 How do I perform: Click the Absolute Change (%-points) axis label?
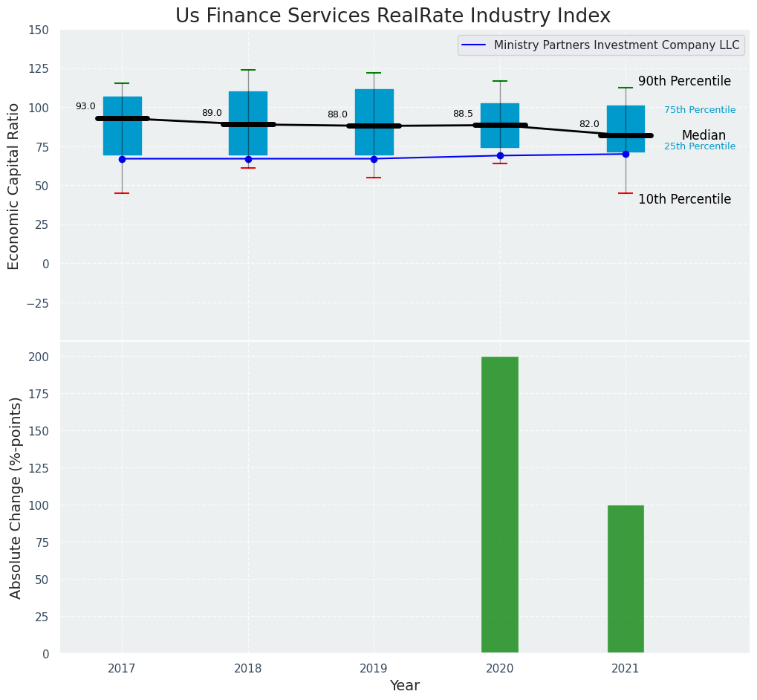coord(16,497)
